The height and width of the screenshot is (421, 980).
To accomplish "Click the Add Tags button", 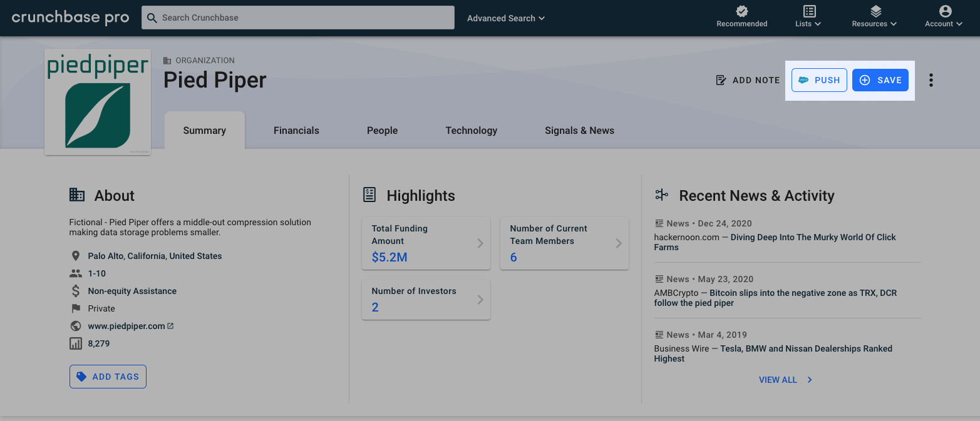I will pyautogui.click(x=108, y=377).
